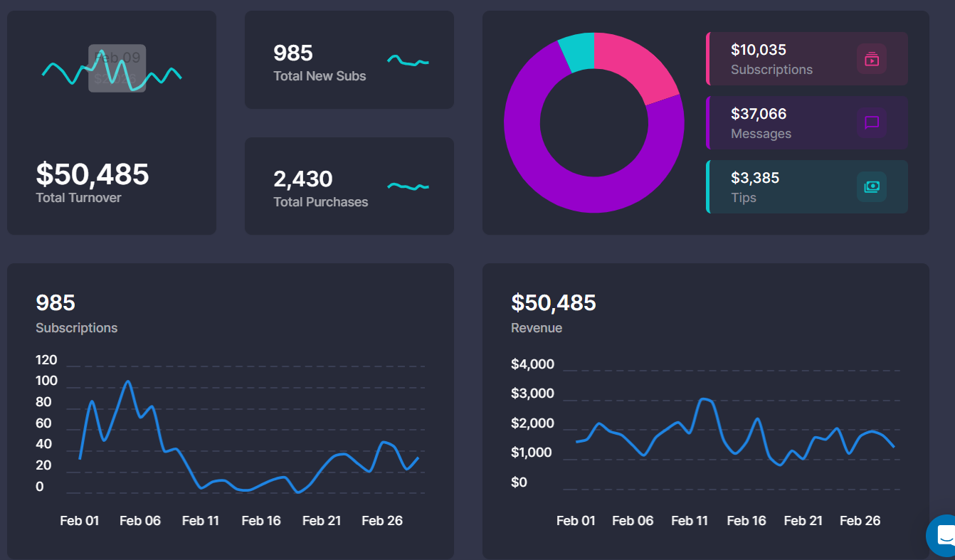This screenshot has width=955, height=560.
Task: Click the 120 y-axis label on Subscriptions chart
Action: click(46, 360)
